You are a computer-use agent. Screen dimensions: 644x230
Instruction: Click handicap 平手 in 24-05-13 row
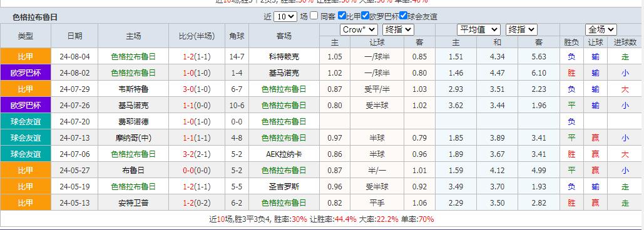point(377,203)
